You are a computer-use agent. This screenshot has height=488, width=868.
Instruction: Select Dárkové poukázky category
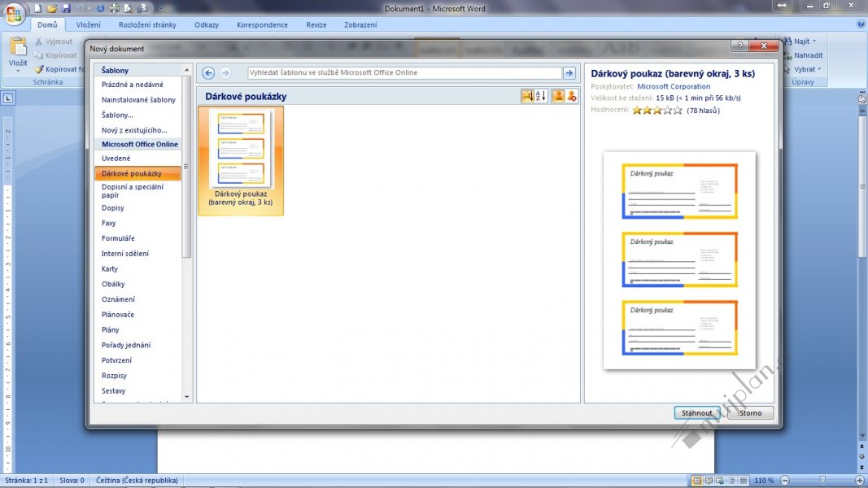pyautogui.click(x=137, y=173)
